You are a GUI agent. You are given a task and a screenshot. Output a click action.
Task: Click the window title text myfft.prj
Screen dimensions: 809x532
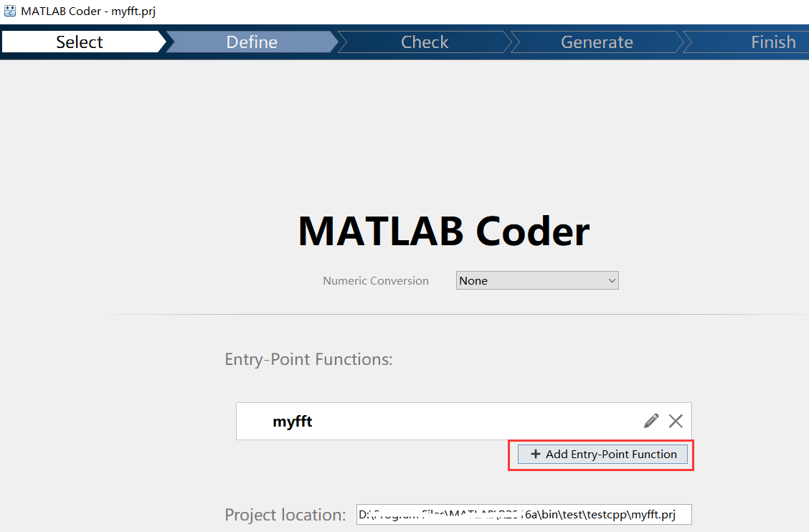(x=133, y=11)
